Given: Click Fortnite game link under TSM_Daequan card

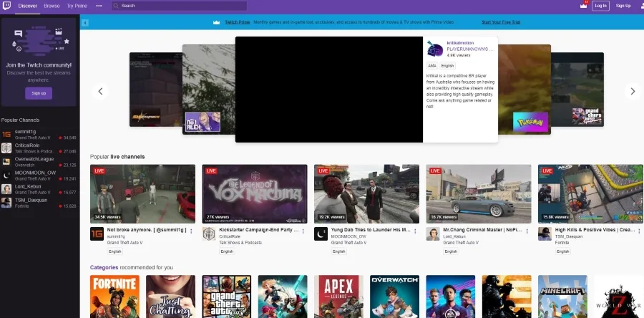Looking at the screenshot, I should [x=562, y=242].
